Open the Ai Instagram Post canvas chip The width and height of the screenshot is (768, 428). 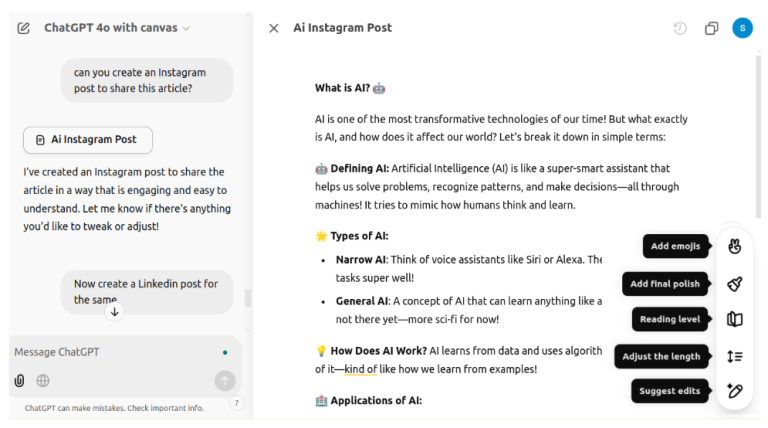(87, 140)
